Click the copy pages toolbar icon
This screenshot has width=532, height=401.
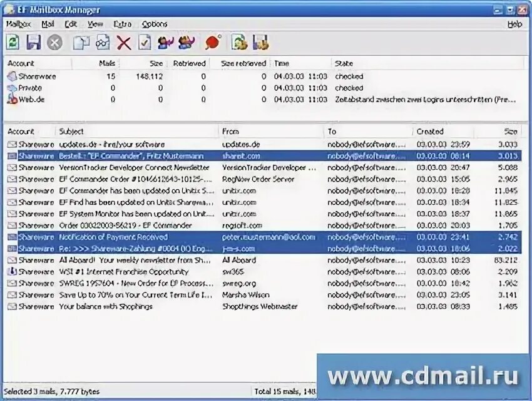pos(81,43)
